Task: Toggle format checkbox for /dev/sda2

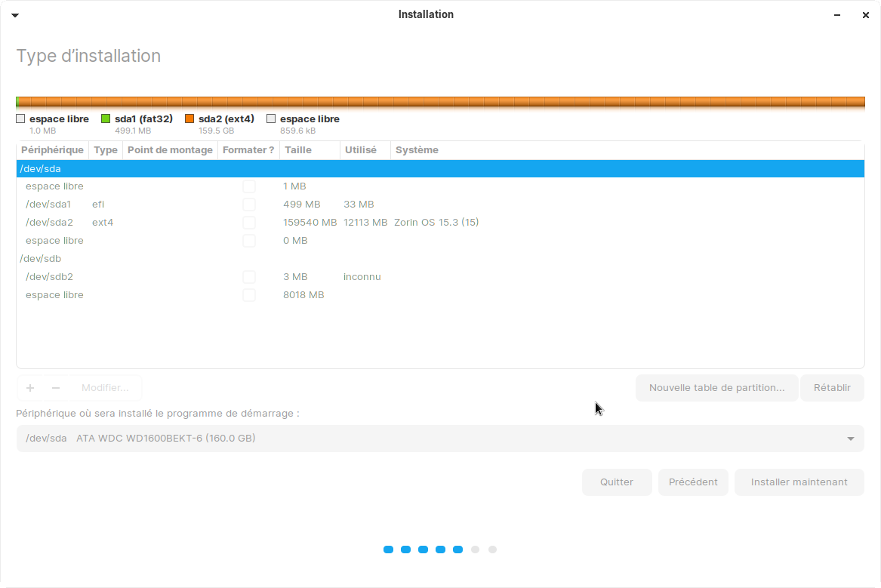Action: click(249, 223)
